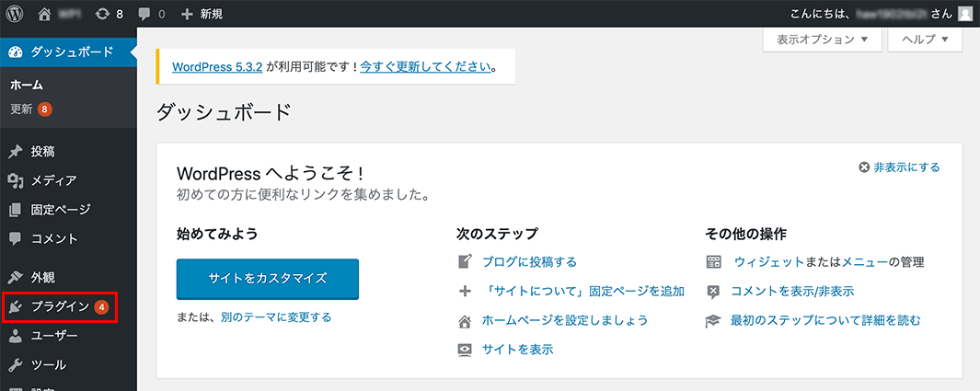Click the サイトをカスタマイズ button
The width and height of the screenshot is (980, 391).
267,277
